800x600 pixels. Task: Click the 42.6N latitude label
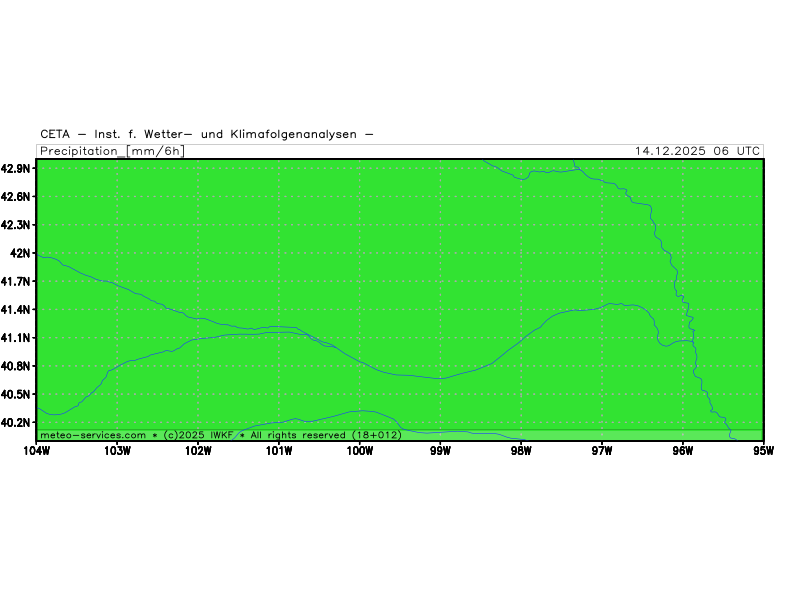click(17, 197)
